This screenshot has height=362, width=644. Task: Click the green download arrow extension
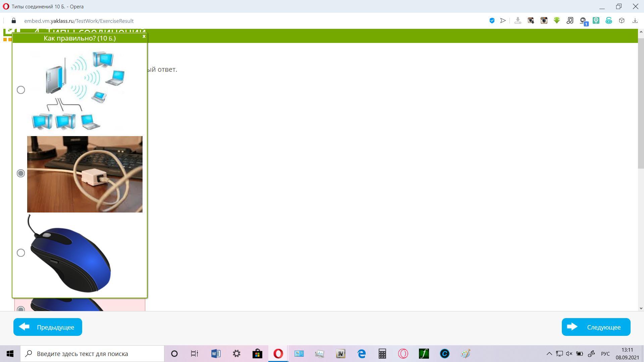point(557,21)
